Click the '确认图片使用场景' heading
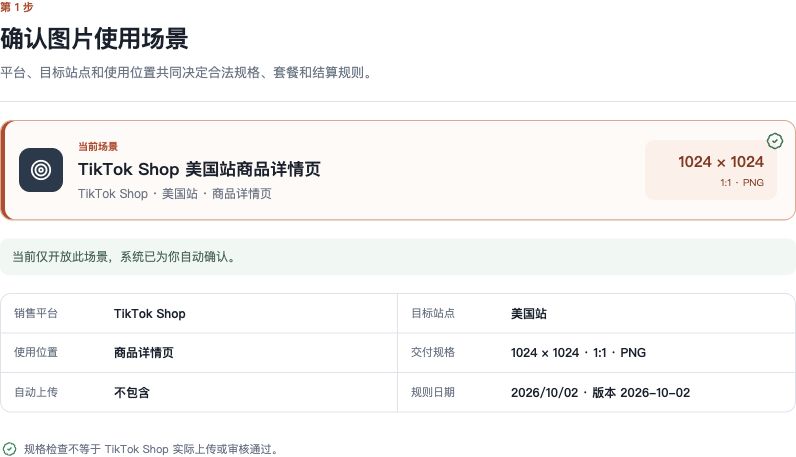Screen dimensions: 796x457 click(94, 39)
